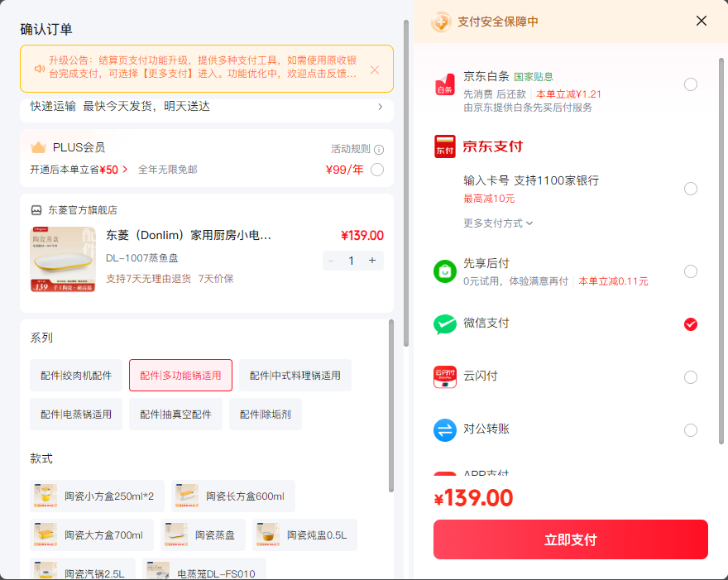Click the steamed fish plate product thumbnail
Screen dimensions: 728x580
(63, 259)
